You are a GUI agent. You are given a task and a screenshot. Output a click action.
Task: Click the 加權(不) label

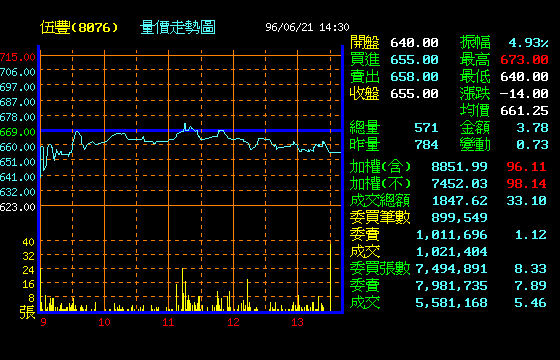click(x=380, y=184)
